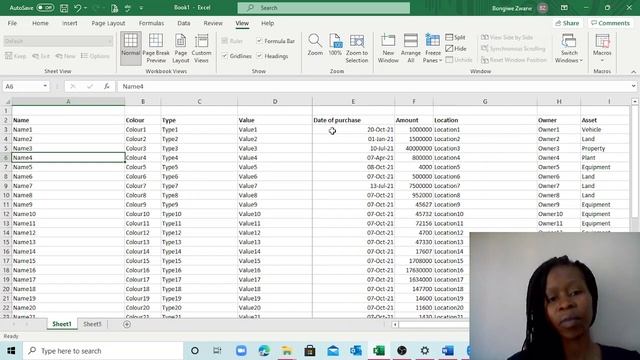Switch to the Review tab
The image size is (640, 360).
coord(213,23)
